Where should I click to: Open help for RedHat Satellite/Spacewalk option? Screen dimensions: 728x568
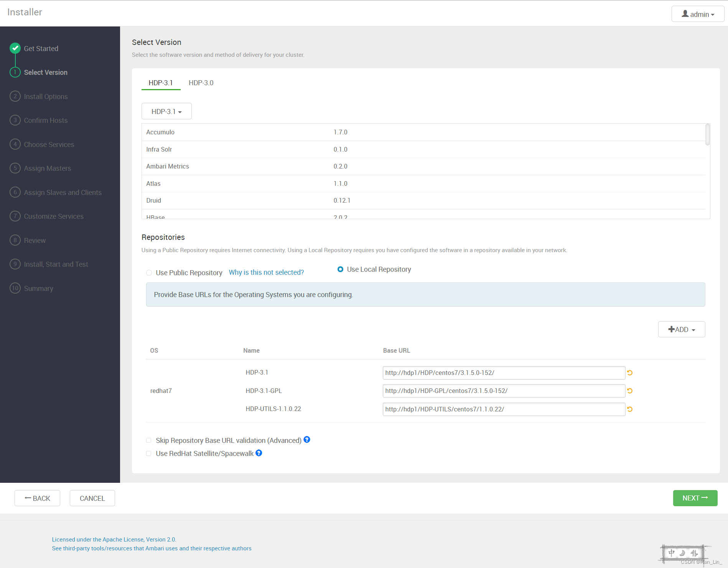coord(259,453)
